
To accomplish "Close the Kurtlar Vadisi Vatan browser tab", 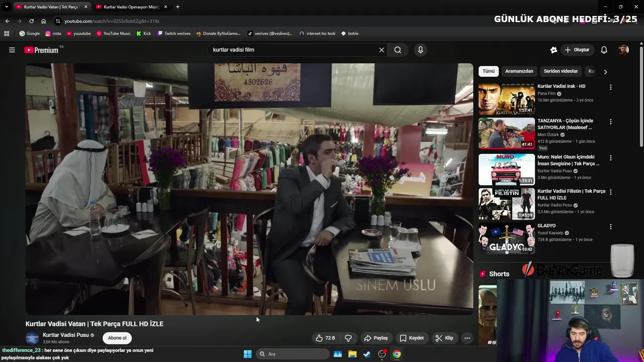I will 86,7.
